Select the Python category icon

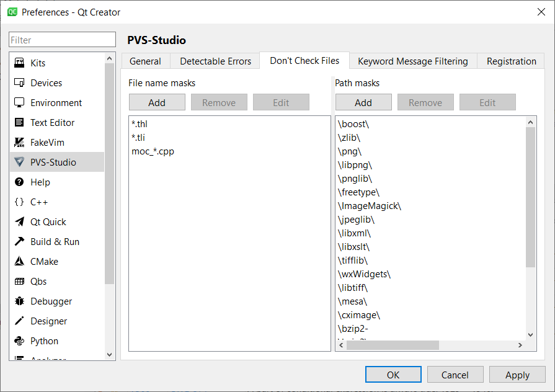(42, 341)
